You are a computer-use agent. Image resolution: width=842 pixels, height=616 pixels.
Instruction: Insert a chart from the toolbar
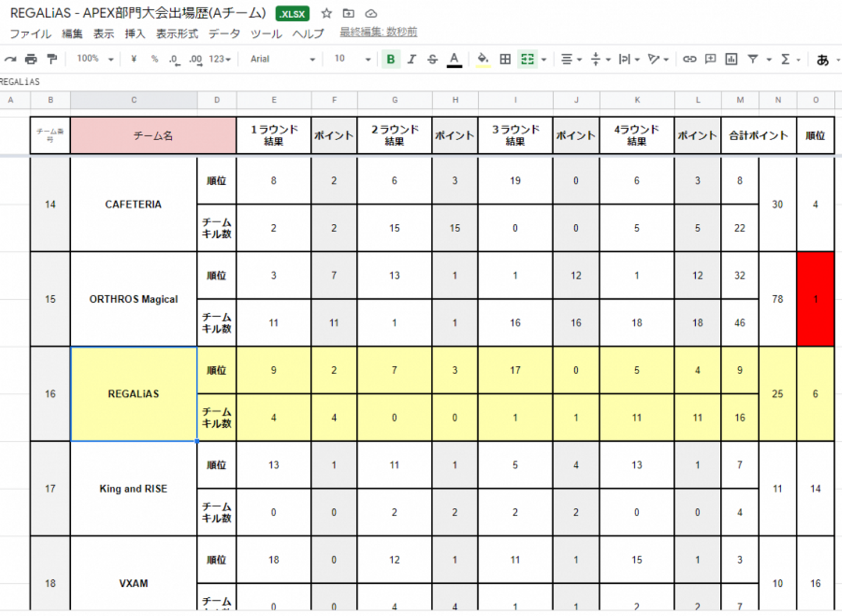click(x=731, y=59)
